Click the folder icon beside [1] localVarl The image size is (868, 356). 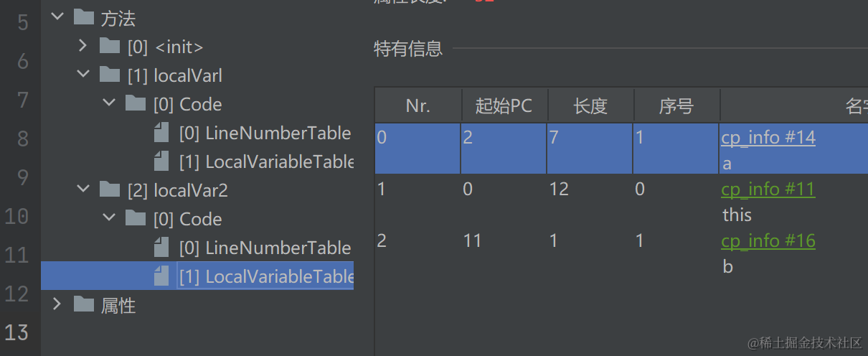[110, 75]
